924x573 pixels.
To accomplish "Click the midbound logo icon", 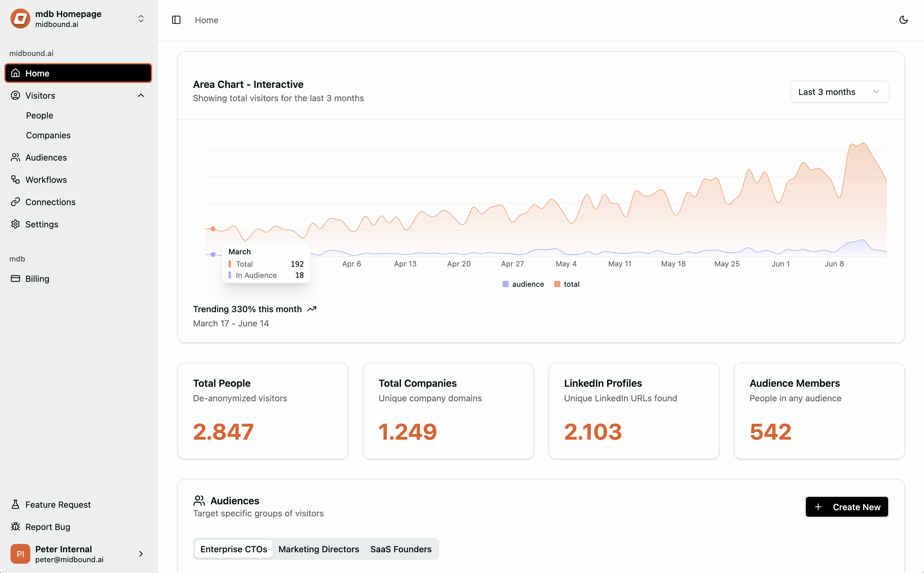I will point(20,19).
